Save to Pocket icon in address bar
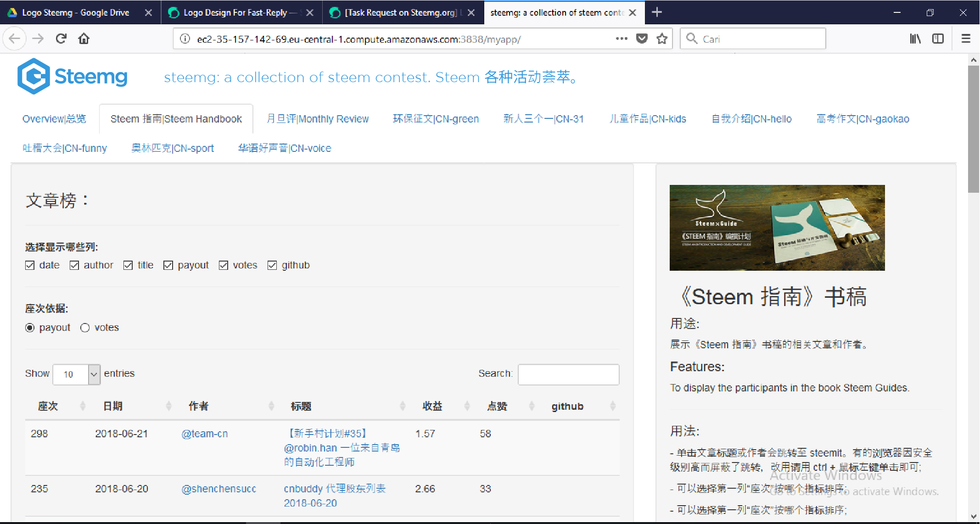 (x=642, y=39)
